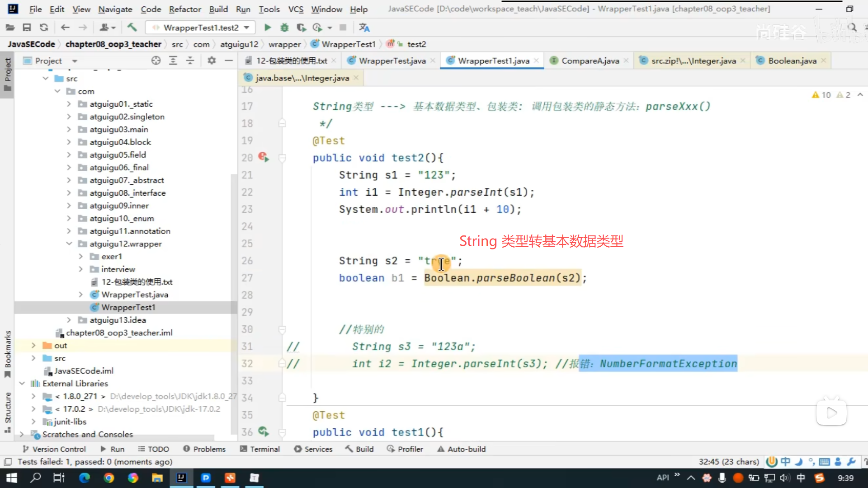Viewport: 868px width, 488px height.
Task: Switch to the CompareA.java editor tab
Action: pyautogui.click(x=590, y=61)
